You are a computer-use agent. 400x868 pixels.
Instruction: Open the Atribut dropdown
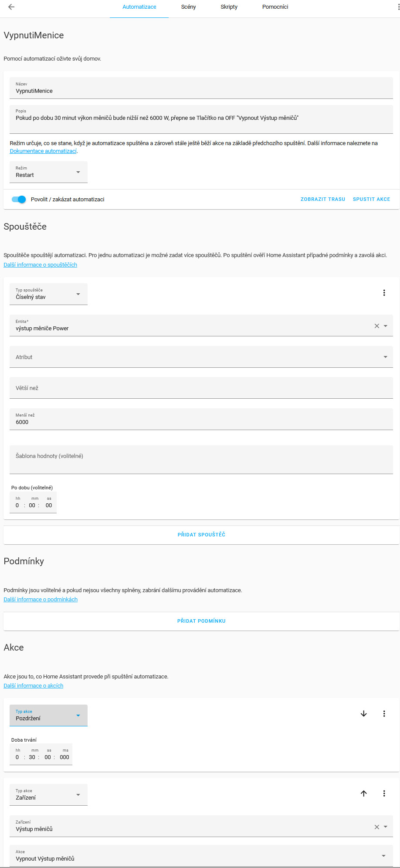pos(201,357)
